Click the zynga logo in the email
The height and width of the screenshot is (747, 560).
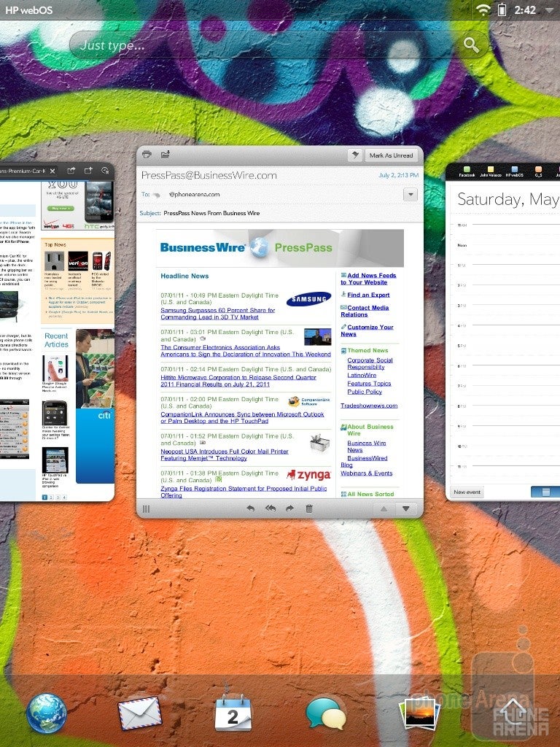(x=308, y=475)
